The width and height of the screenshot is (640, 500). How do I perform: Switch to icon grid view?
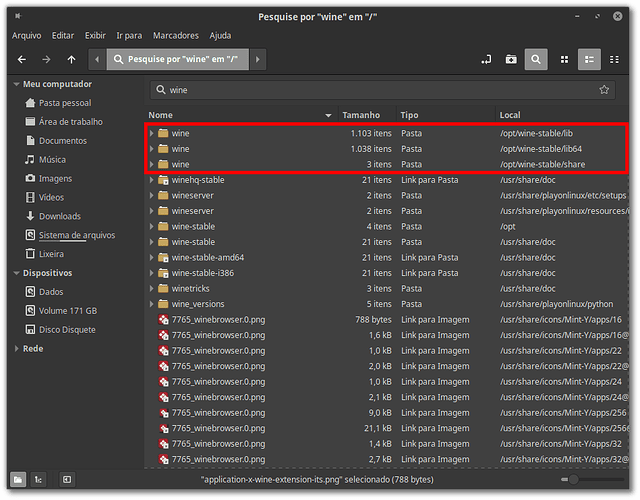(x=564, y=60)
